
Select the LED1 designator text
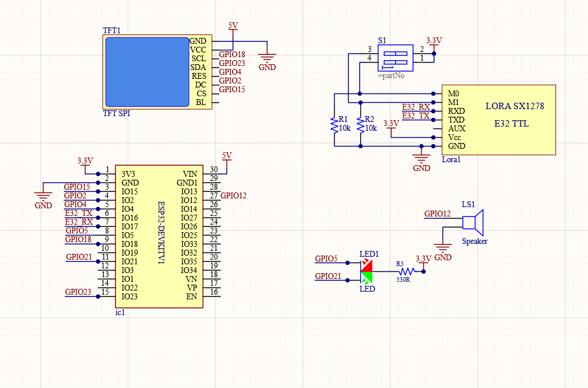click(x=369, y=254)
